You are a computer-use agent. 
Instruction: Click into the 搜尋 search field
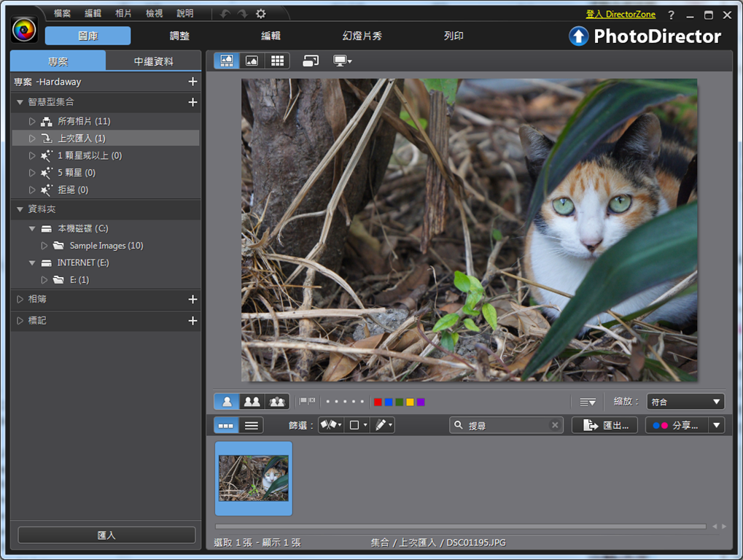507,425
